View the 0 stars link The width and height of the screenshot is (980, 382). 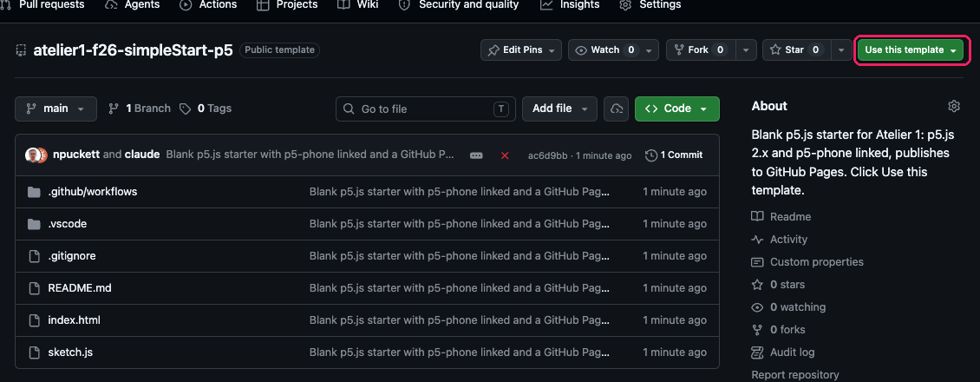point(778,285)
